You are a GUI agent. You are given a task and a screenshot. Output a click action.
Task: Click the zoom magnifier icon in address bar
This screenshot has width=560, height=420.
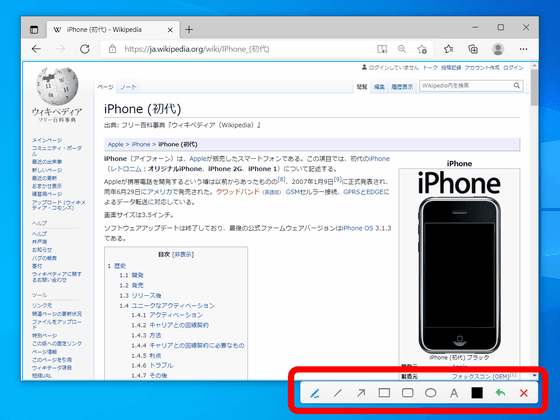(x=402, y=49)
